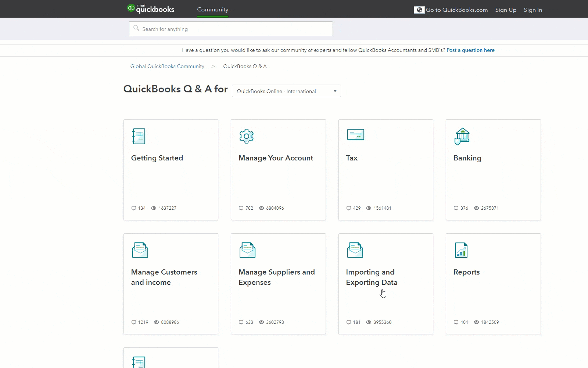588x368 pixels.
Task: Click the Reports chart envelope icon
Action: pos(462,250)
